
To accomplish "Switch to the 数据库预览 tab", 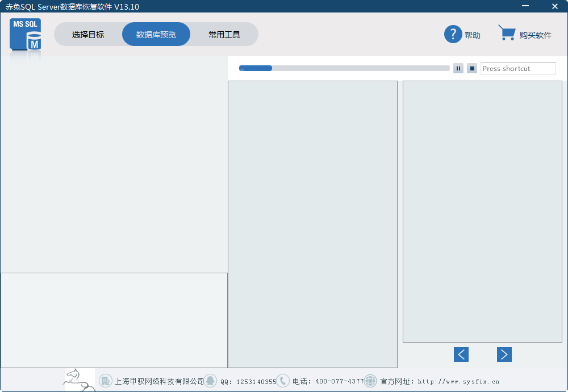I will [156, 35].
